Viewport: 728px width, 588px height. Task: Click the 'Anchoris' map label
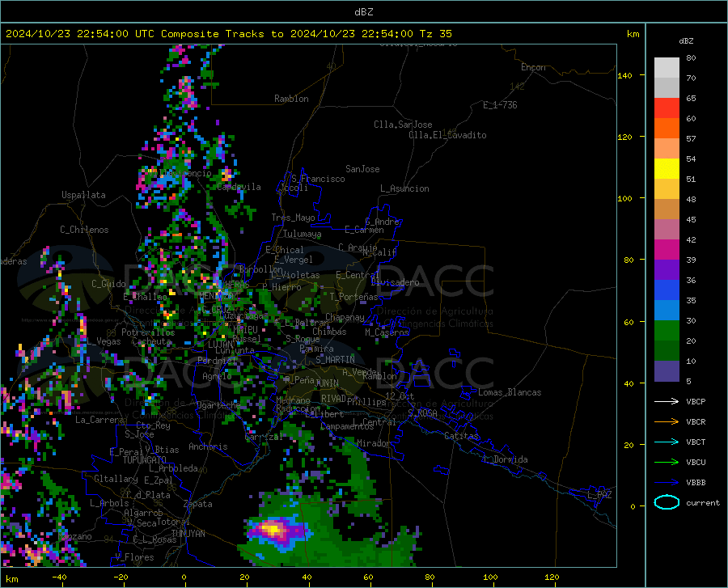tap(208, 446)
